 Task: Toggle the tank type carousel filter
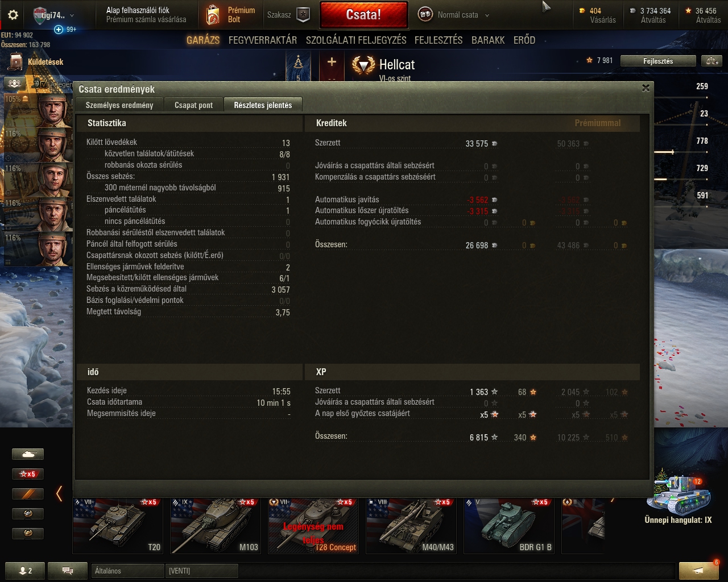[x=28, y=454]
